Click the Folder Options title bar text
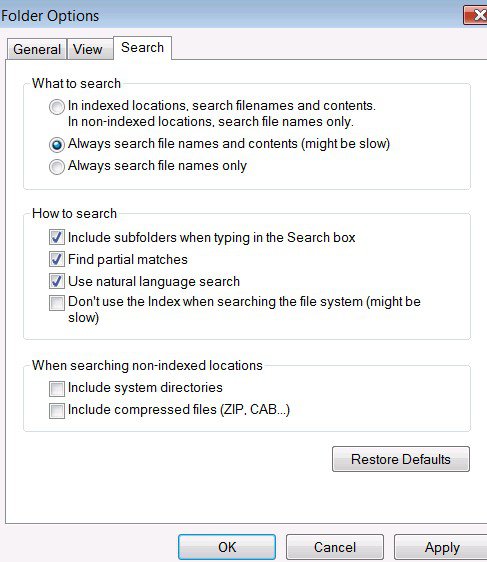The image size is (487, 562). (50, 16)
